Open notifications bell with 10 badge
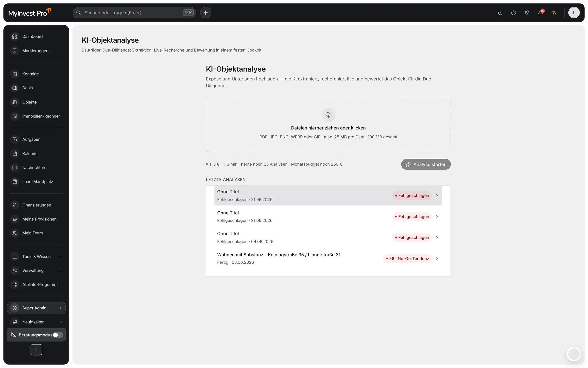Screen dimensions: 588x368 coord(541,12)
